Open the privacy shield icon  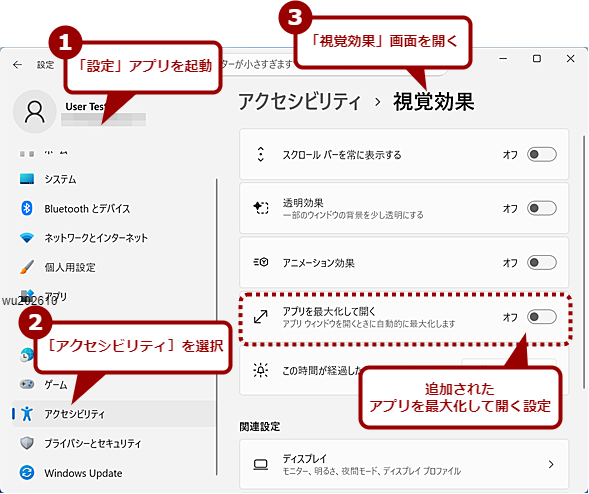tap(27, 443)
